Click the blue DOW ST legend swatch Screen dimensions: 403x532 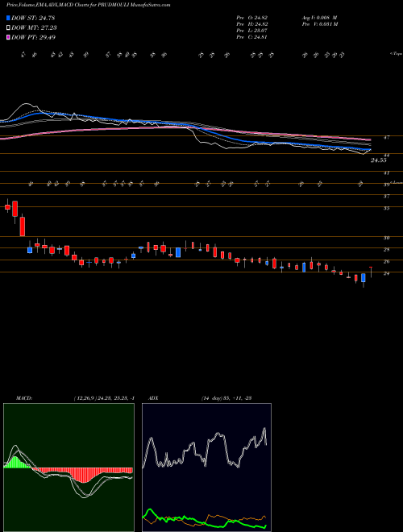point(9,18)
